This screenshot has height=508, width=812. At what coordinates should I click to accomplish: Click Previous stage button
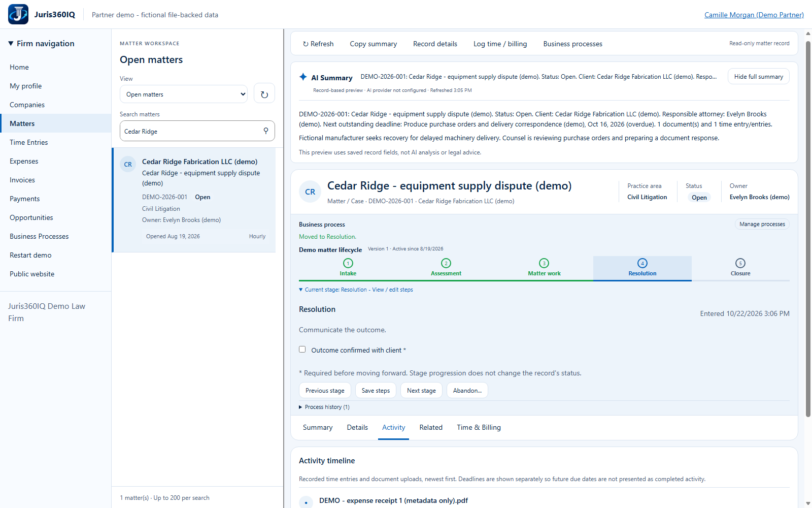point(325,390)
